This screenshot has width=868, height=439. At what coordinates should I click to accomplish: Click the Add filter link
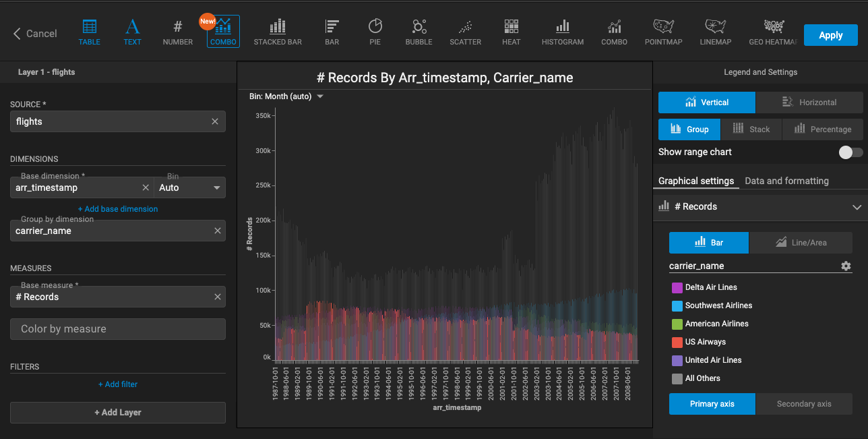tap(118, 384)
